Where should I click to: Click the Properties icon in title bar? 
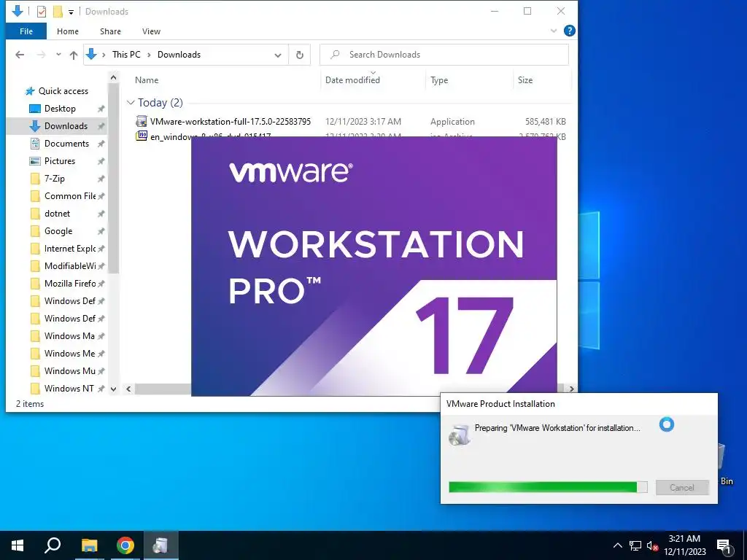point(42,12)
